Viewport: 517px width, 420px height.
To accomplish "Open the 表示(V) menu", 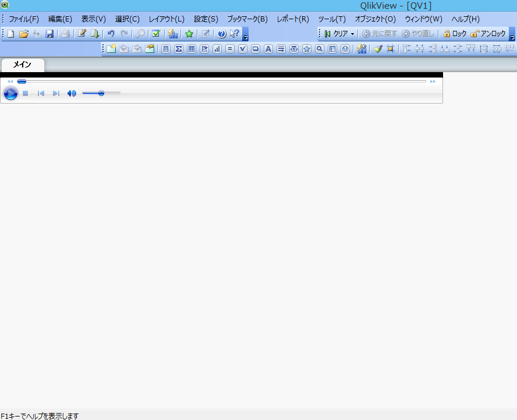I will tap(94, 19).
